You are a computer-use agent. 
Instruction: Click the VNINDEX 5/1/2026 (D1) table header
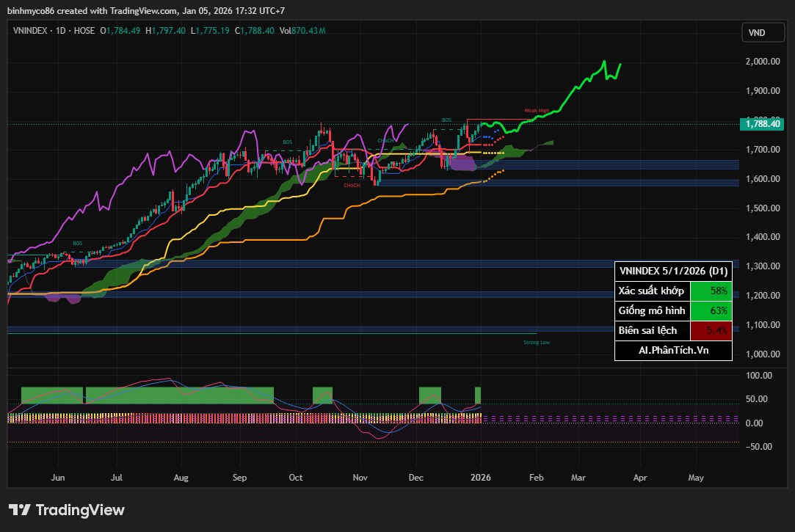[673, 272]
